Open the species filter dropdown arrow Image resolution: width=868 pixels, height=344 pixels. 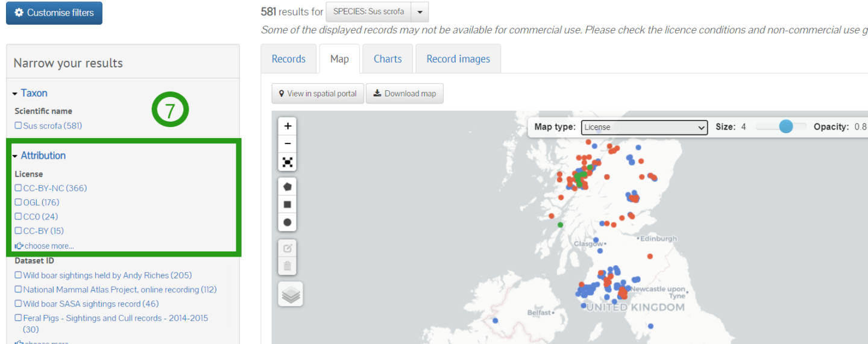(420, 12)
